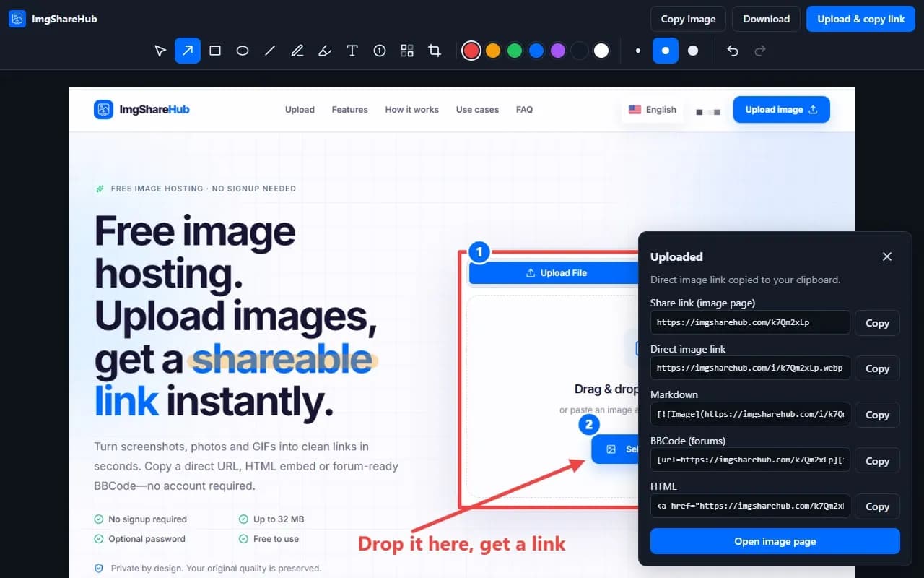Viewport: 924px width, 578px height.
Task: Click English language selector in the canvas image
Action: [x=653, y=110]
